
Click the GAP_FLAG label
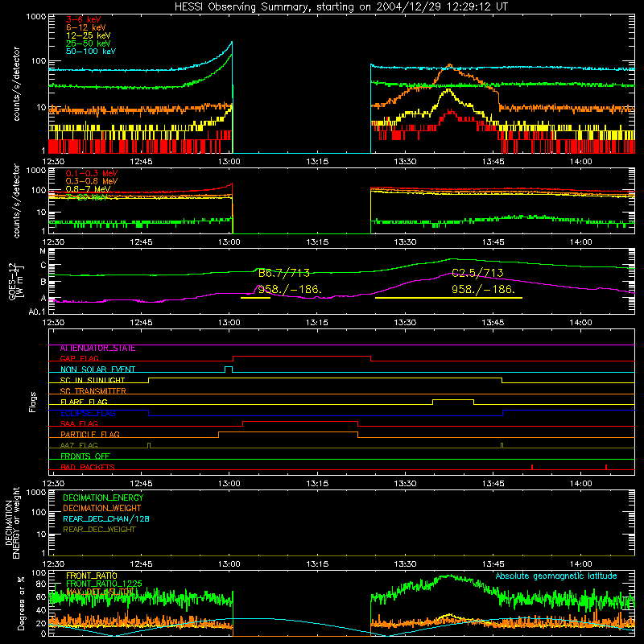pyautogui.click(x=79, y=358)
